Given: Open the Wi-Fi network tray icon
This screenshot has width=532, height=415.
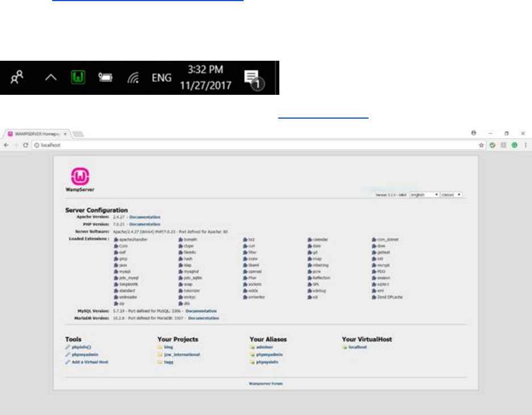Looking at the screenshot, I should click(133, 78).
